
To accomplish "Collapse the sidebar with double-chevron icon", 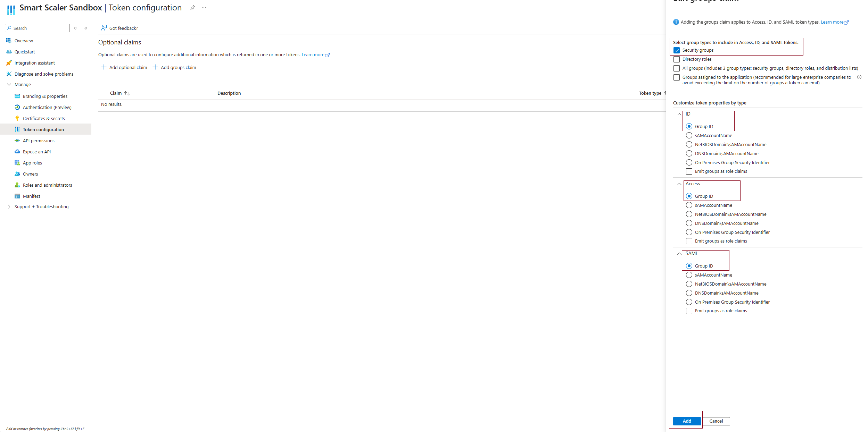I will [86, 28].
